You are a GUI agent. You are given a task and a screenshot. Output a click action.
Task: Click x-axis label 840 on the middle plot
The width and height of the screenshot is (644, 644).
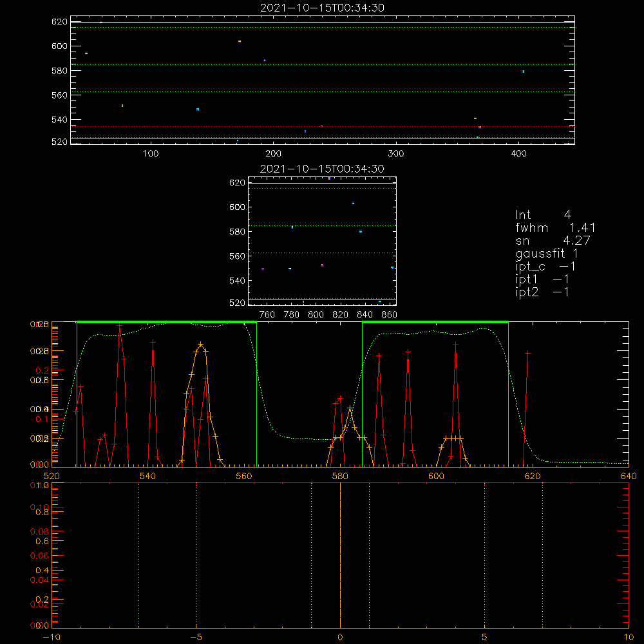click(x=365, y=315)
